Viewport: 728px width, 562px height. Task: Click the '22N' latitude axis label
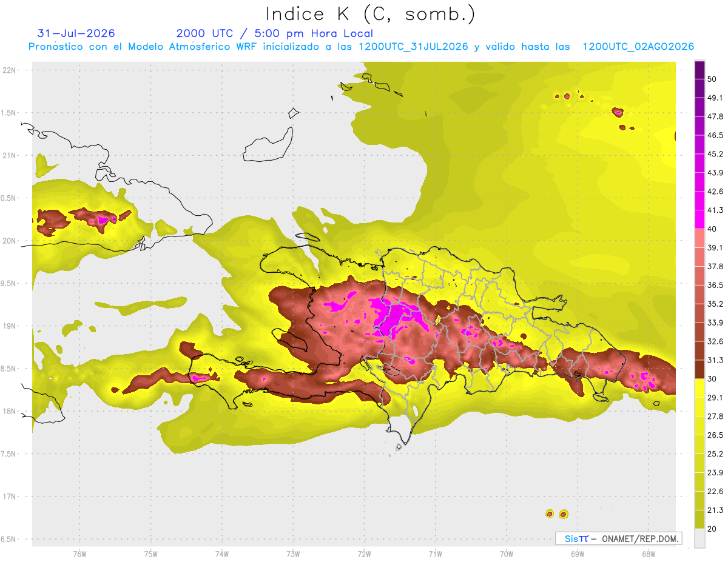coord(10,70)
